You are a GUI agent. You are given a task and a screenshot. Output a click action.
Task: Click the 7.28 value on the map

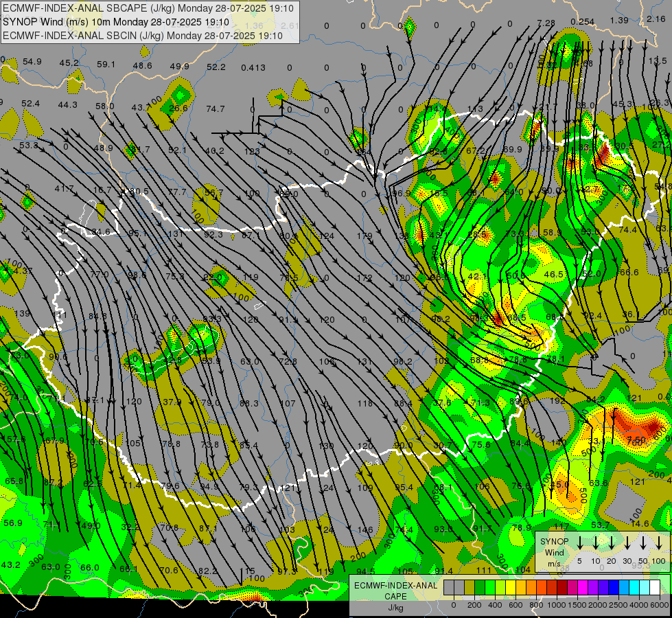(546, 23)
